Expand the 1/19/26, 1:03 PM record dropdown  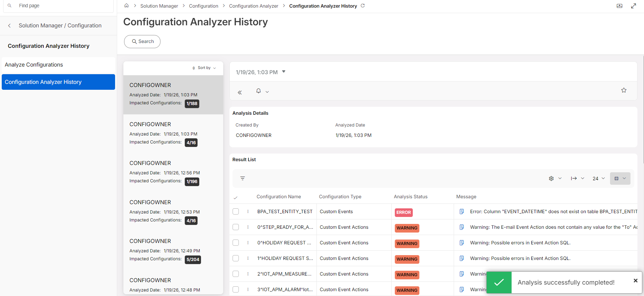[284, 72]
